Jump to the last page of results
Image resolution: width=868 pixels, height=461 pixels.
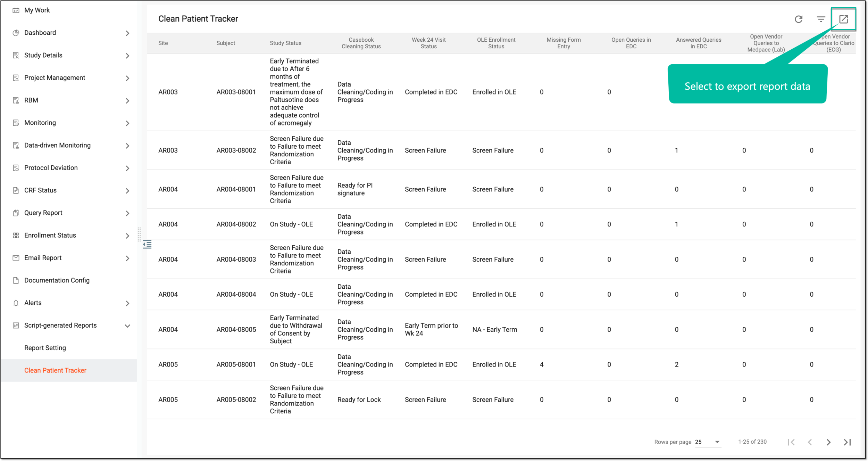tap(848, 442)
